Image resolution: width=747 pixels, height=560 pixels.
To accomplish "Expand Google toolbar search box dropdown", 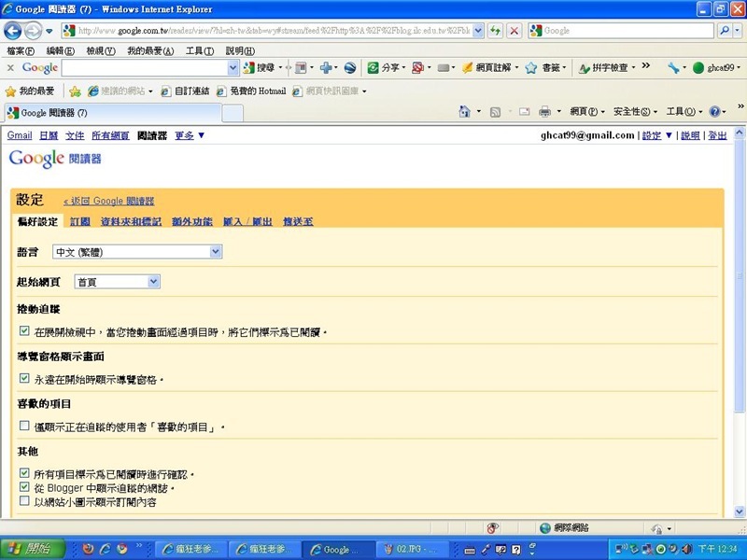I will 233,68.
